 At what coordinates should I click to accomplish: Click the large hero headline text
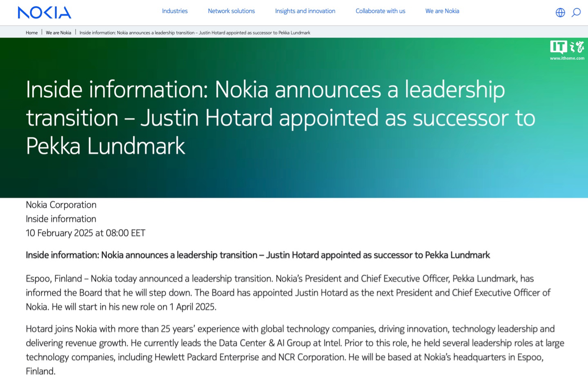pos(280,118)
